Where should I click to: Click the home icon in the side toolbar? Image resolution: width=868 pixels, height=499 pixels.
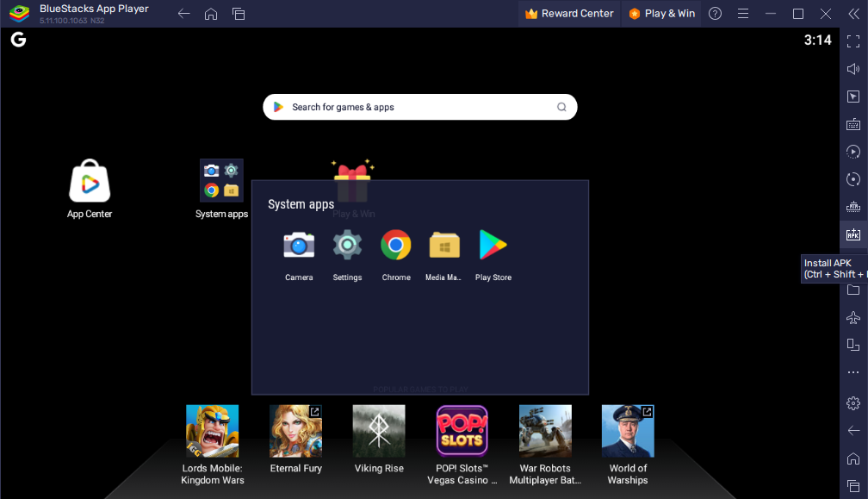853,458
